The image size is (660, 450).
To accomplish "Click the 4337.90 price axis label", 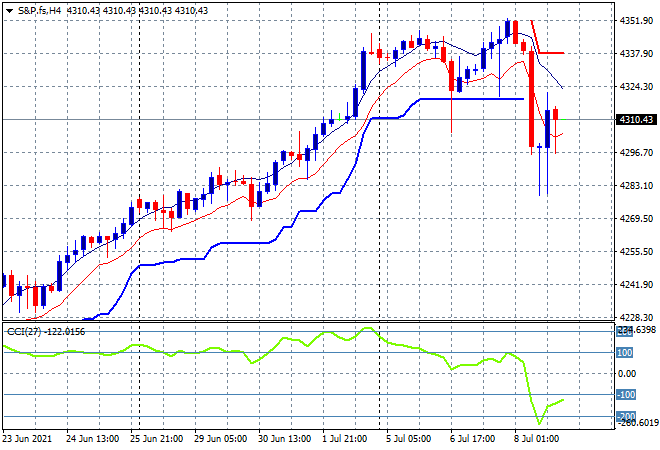I will [x=636, y=53].
